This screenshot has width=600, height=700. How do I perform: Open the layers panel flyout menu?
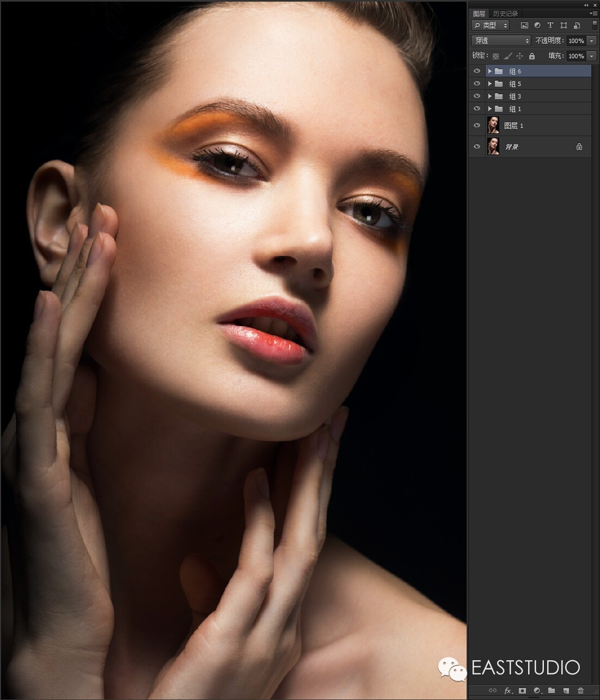[593, 13]
